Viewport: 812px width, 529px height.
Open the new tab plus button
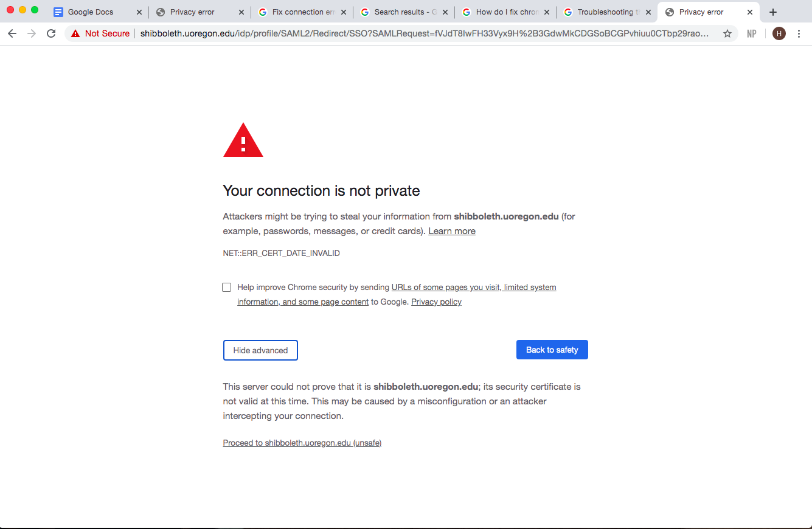[x=773, y=12]
